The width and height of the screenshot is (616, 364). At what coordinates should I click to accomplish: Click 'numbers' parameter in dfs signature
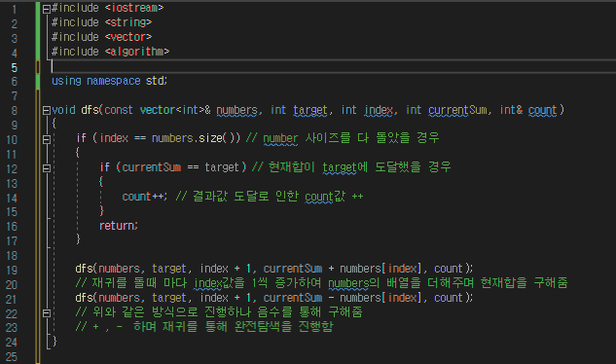tap(237, 110)
